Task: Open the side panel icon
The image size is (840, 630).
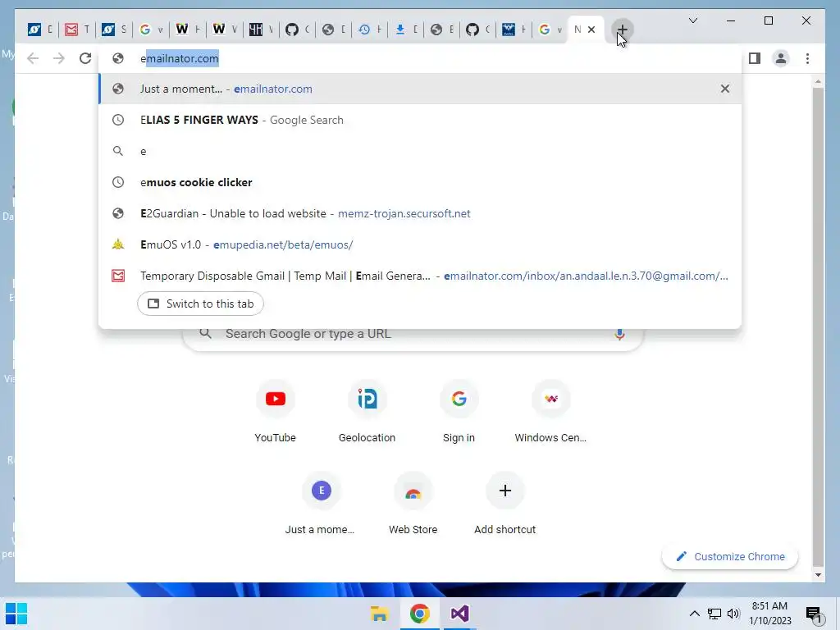Action: pos(755,58)
